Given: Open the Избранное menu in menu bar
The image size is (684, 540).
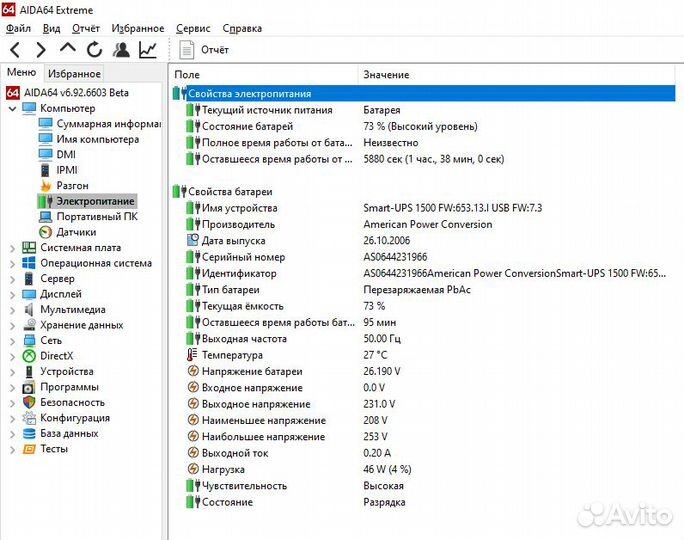Looking at the screenshot, I should click(138, 28).
